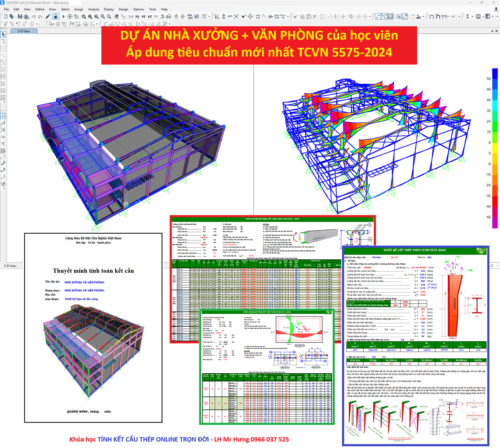The height and width of the screenshot is (448, 500).
Task: Switch to the xy plane view
Action: (x=137, y=16)
